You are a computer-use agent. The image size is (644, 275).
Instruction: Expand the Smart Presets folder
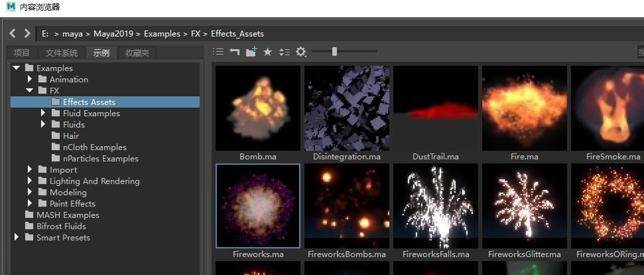pos(17,238)
